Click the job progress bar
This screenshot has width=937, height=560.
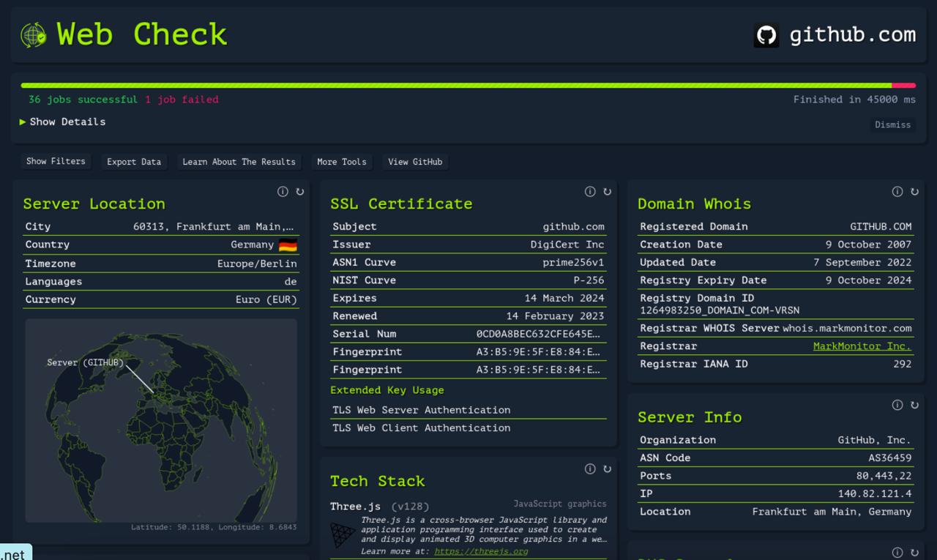point(468,86)
